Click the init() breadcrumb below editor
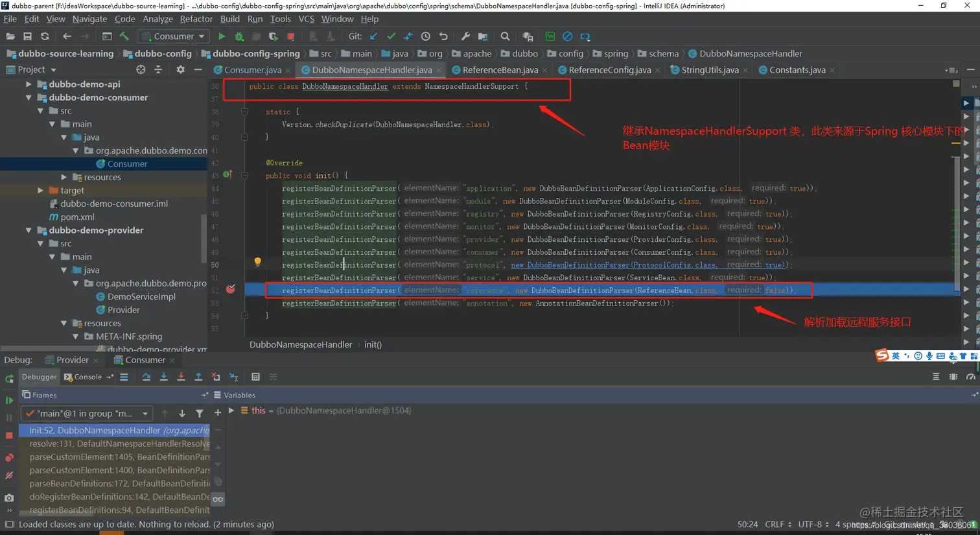This screenshot has height=535, width=980. pyautogui.click(x=373, y=345)
